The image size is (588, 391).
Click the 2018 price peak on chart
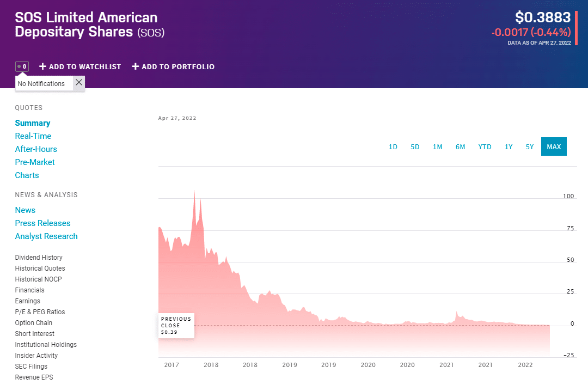194,192
